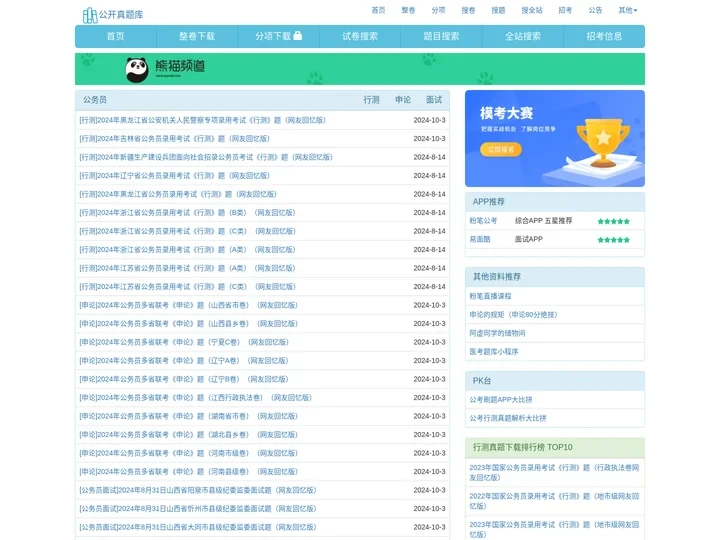Switch to the 申论 tab in 公务员 panel
The image size is (720, 540).
403,100
